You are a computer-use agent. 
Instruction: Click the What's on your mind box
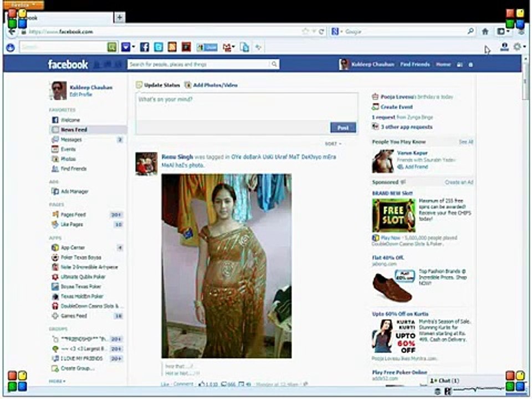pyautogui.click(x=247, y=106)
